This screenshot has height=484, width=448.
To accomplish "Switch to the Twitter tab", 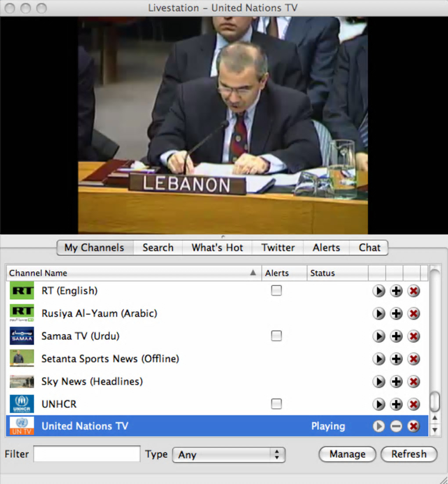I will (x=278, y=247).
